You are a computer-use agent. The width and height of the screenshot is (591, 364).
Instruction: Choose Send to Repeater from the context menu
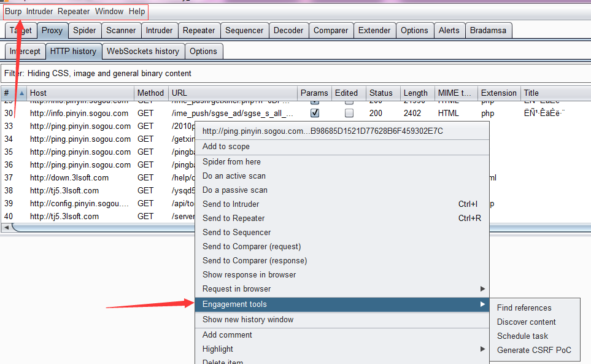tap(234, 219)
